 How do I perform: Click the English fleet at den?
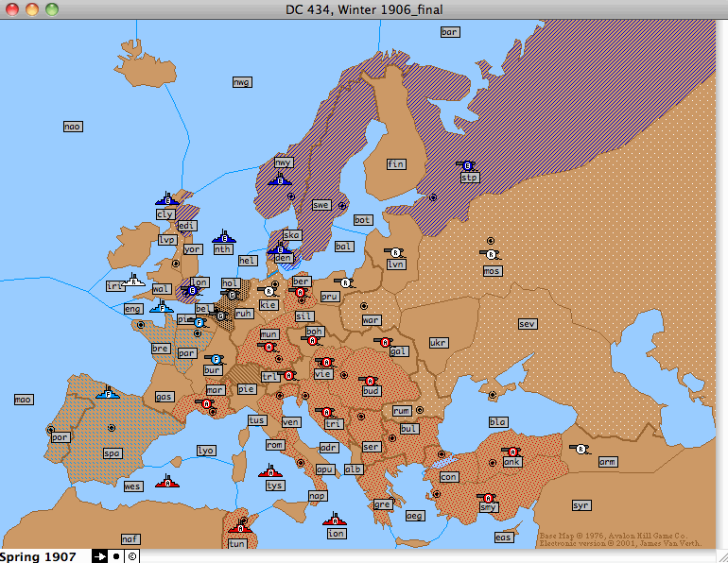280,249
